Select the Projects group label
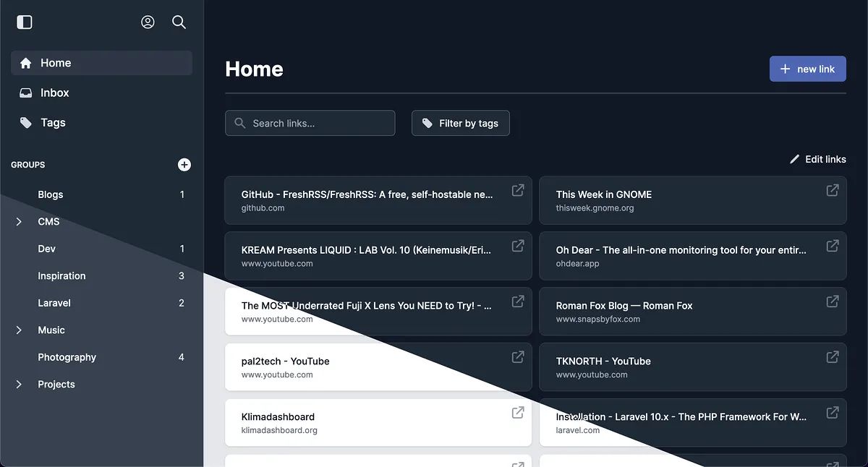 56,385
